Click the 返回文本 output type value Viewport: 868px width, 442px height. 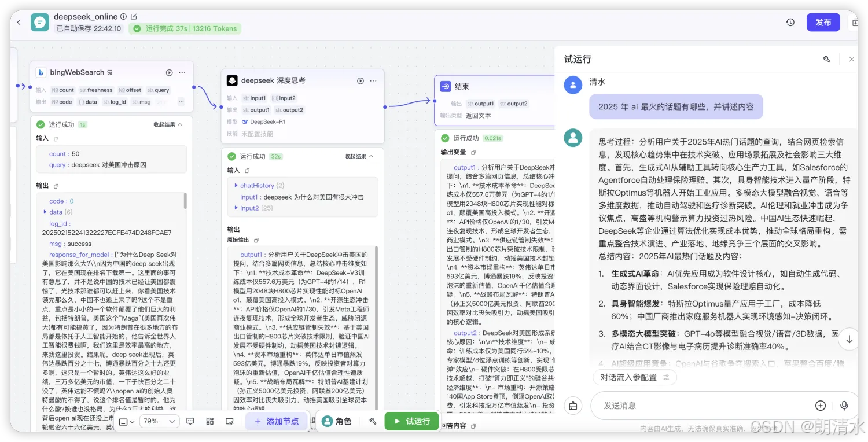(x=478, y=115)
